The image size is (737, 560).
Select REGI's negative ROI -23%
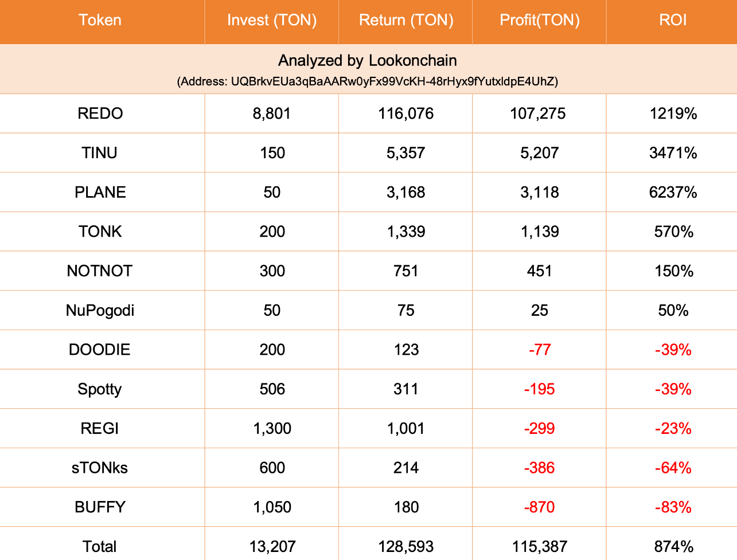click(x=673, y=429)
